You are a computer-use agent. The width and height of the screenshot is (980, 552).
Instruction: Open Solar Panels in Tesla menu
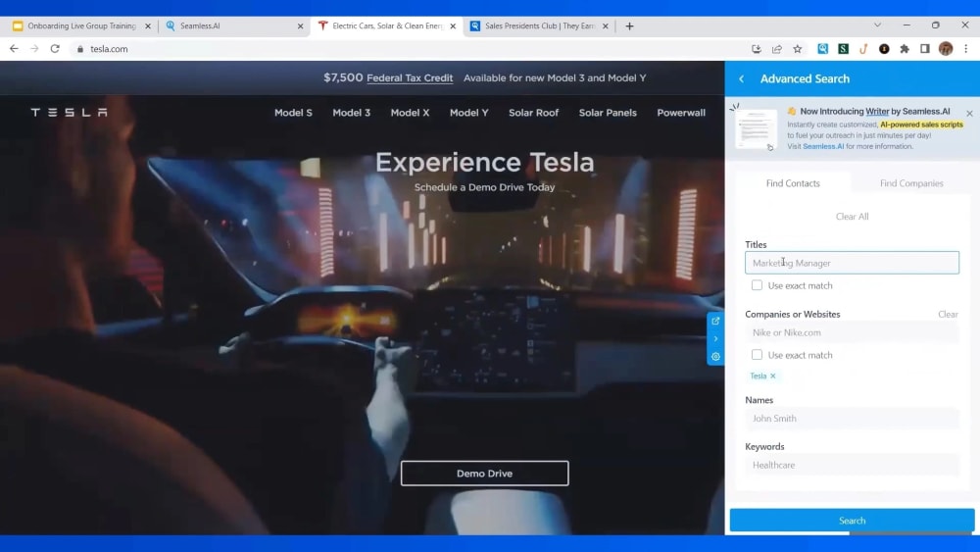coord(608,113)
